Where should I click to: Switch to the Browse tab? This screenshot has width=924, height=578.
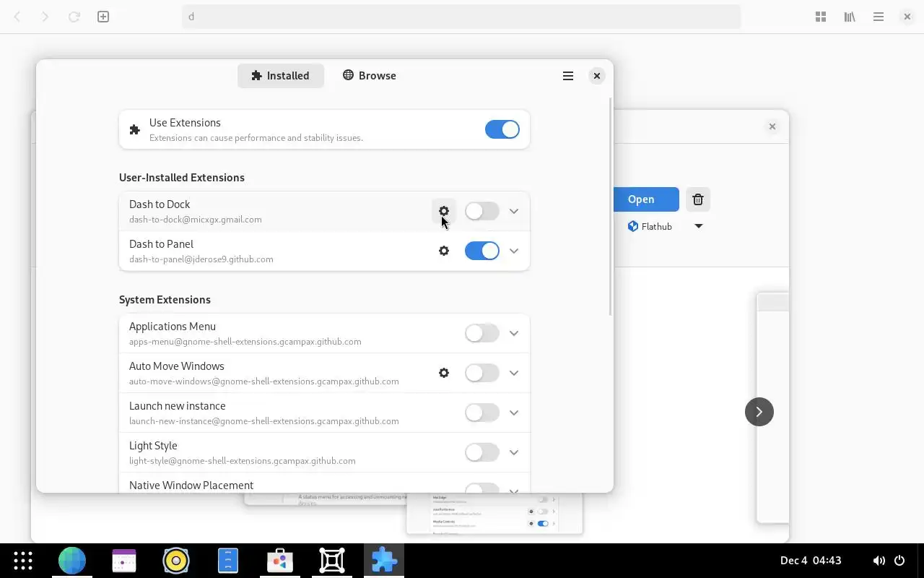coord(370,76)
